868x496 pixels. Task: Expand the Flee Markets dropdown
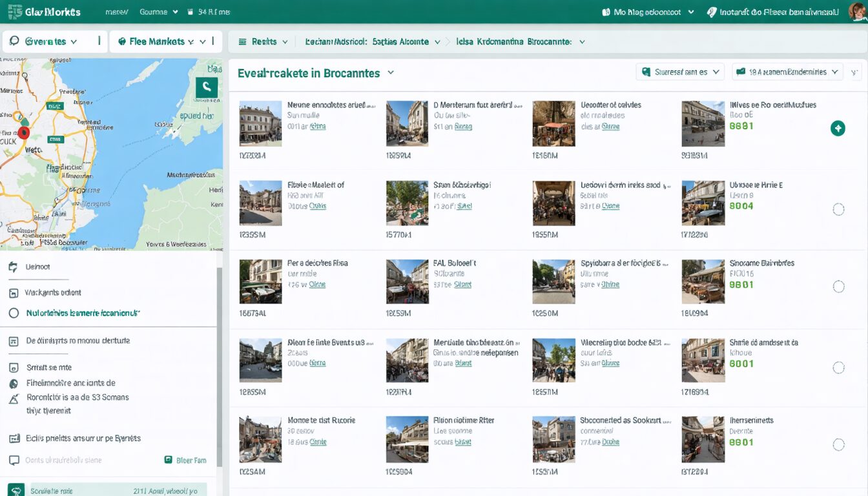[x=165, y=41]
